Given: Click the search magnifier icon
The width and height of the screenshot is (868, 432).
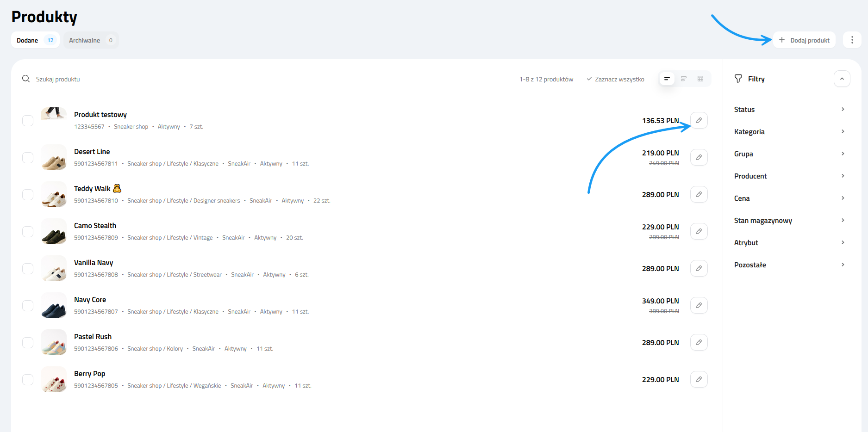Looking at the screenshot, I should [x=26, y=79].
